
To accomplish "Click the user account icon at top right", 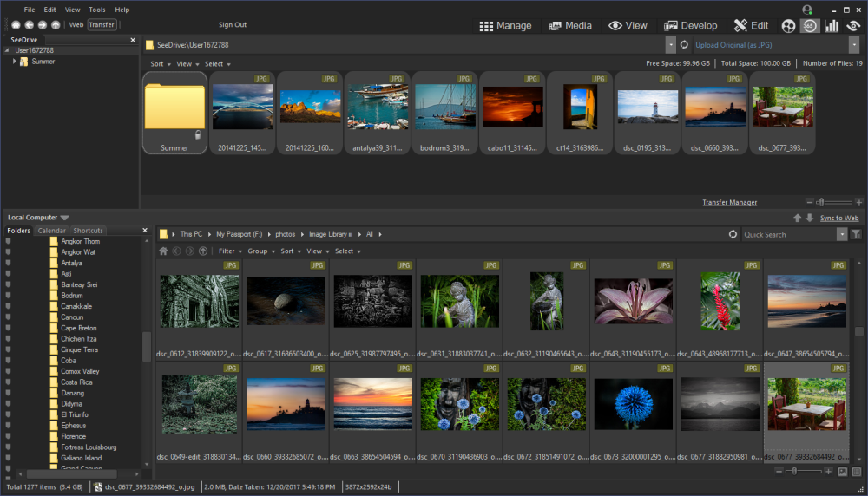I will 808,10.
